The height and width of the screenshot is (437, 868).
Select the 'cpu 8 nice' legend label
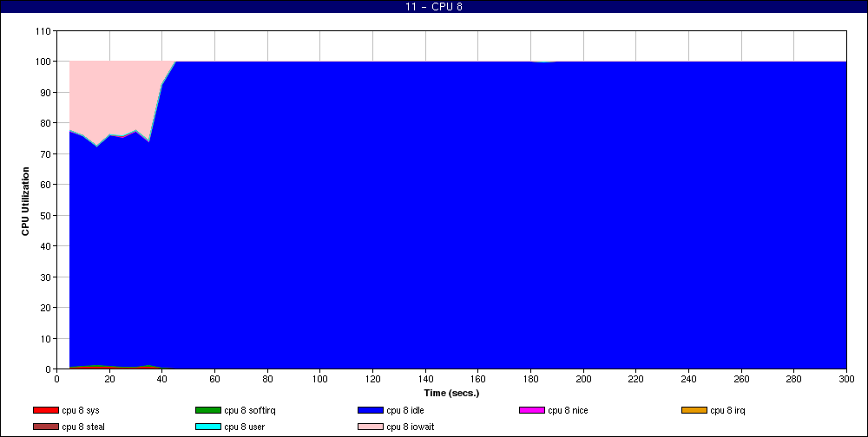[x=568, y=410]
